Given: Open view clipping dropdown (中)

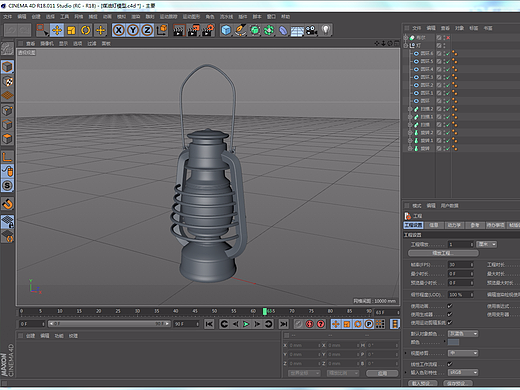Looking at the screenshot, I should 463,353.
